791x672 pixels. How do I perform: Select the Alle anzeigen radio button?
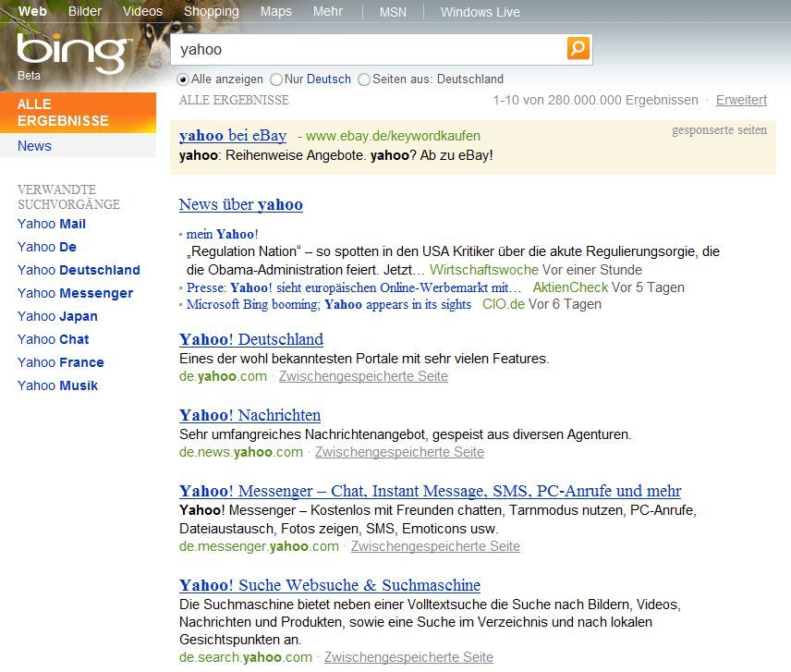point(183,79)
